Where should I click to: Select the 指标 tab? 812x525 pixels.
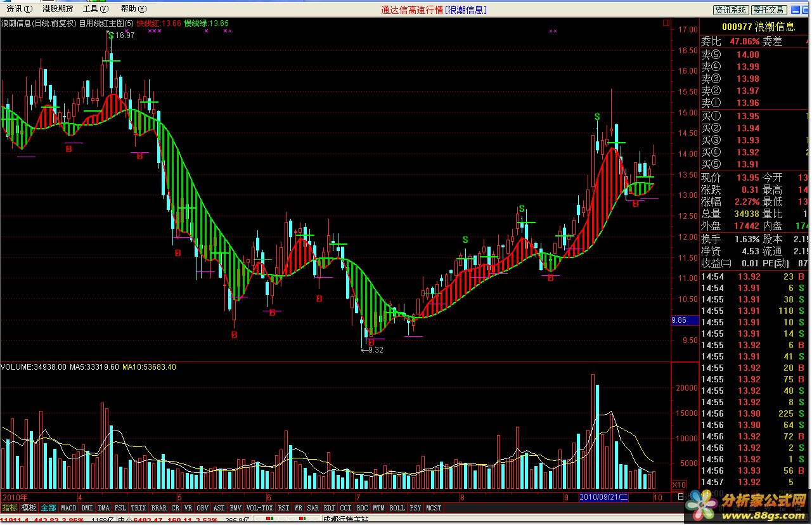pyautogui.click(x=10, y=508)
